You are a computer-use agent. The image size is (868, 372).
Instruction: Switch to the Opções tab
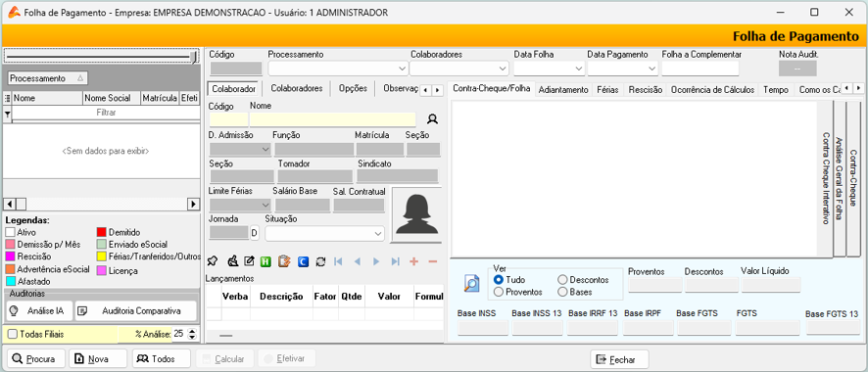point(354,88)
